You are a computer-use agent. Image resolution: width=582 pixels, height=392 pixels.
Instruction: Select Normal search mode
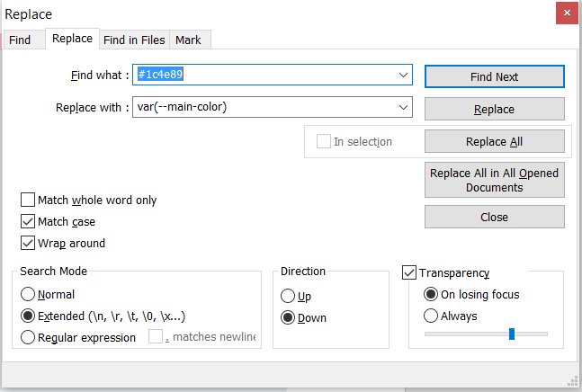point(28,294)
